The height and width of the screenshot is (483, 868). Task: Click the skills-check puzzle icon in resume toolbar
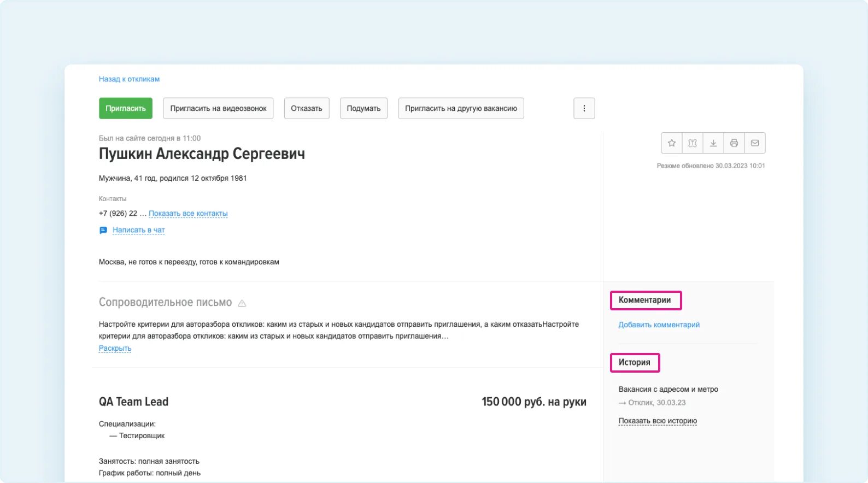click(693, 143)
